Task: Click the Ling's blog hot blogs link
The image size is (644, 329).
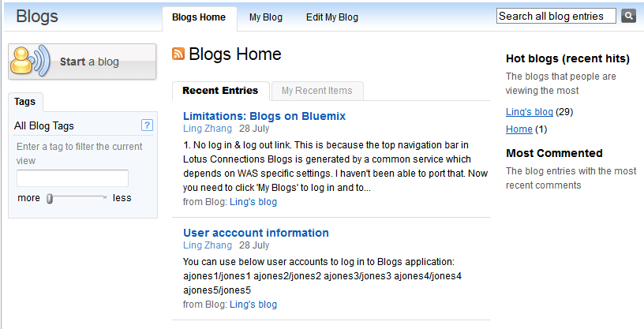Action: coord(530,112)
